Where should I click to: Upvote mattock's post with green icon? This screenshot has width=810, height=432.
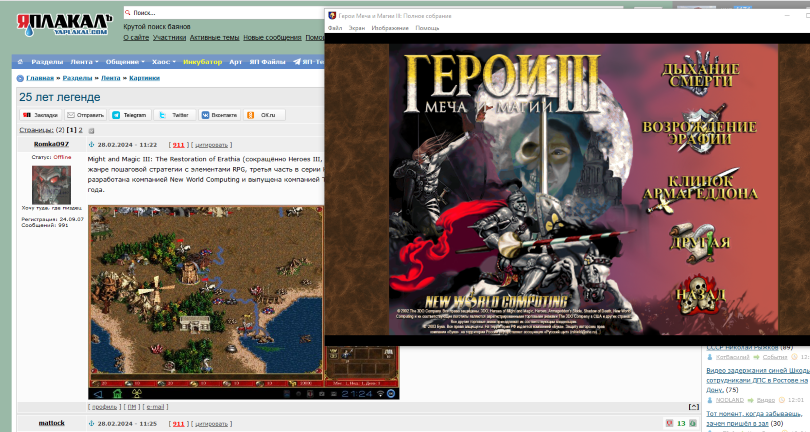[693, 423]
